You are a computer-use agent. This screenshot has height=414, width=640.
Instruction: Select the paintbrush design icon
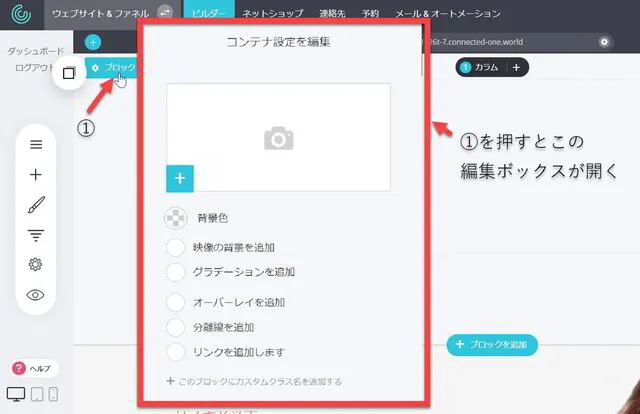36,205
